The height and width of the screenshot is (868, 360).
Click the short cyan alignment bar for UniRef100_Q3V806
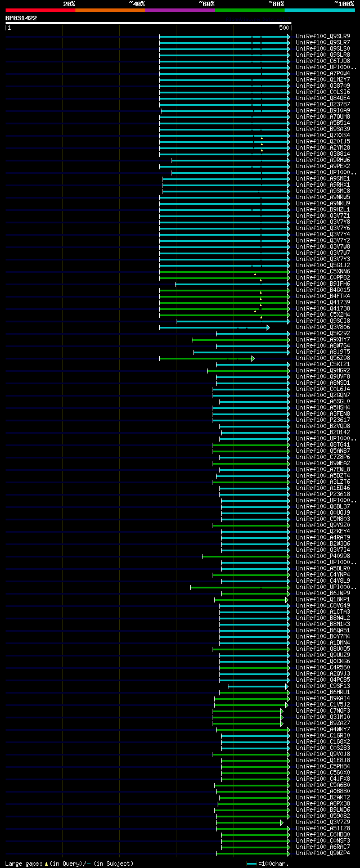pos(214,327)
